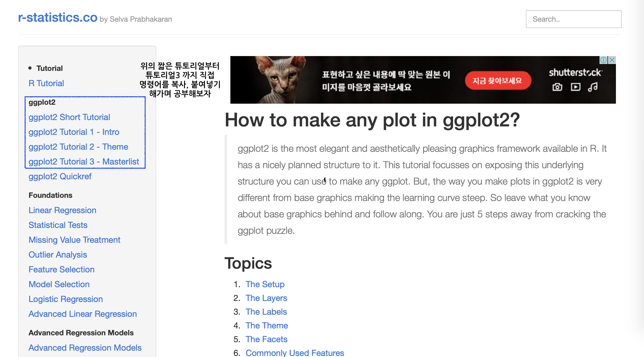
Task: Click the camera icon in ad
Action: pyautogui.click(x=557, y=87)
